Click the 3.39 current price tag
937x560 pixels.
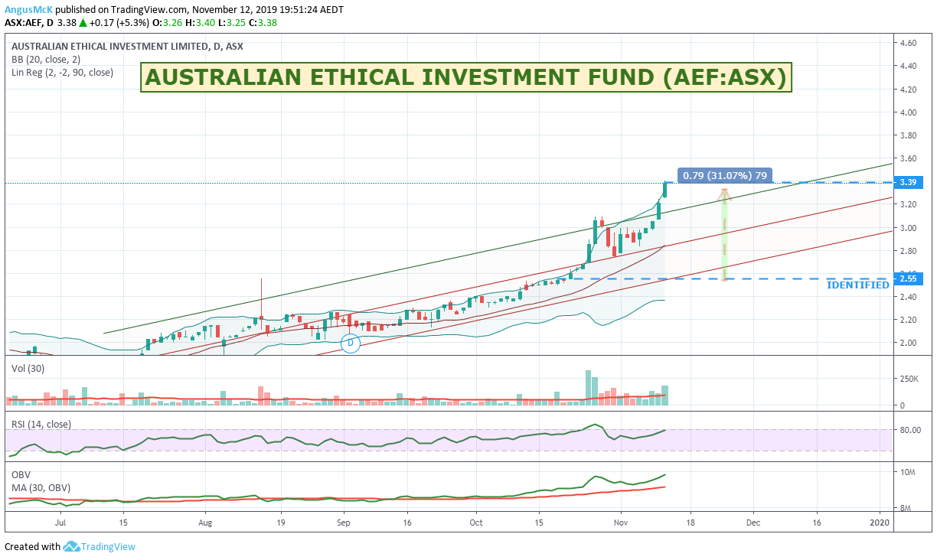click(909, 182)
